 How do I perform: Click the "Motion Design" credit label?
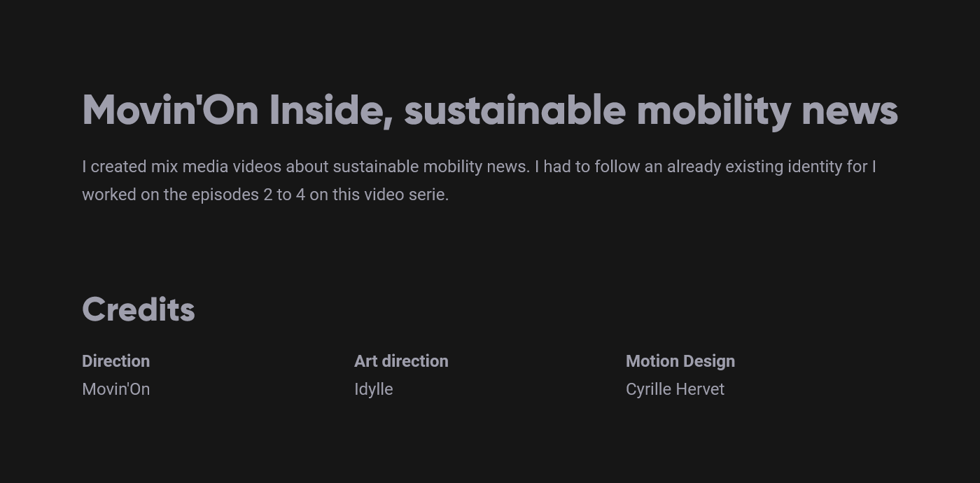[x=680, y=361]
